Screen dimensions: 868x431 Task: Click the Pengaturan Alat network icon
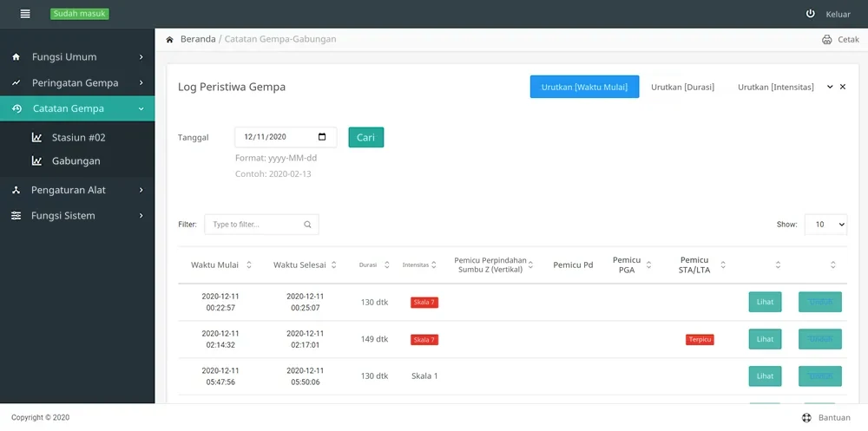[x=16, y=190]
